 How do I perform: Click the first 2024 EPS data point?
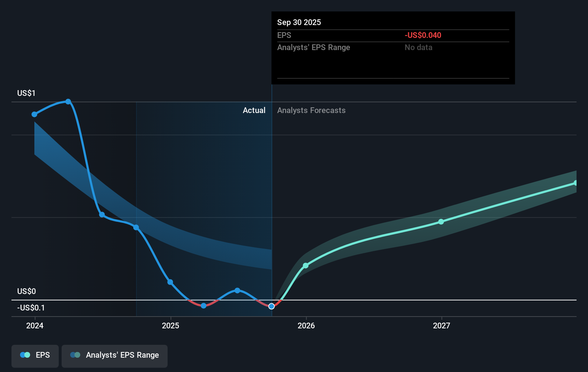(x=34, y=114)
